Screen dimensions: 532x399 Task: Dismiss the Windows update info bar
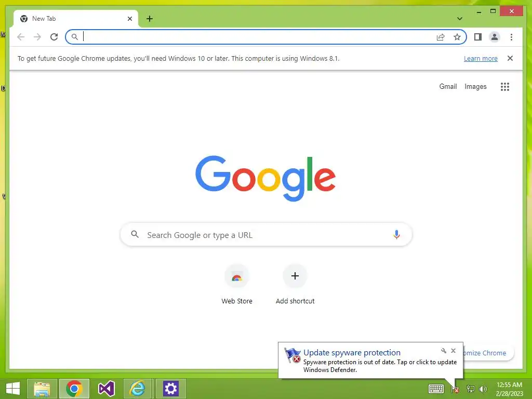(x=510, y=58)
